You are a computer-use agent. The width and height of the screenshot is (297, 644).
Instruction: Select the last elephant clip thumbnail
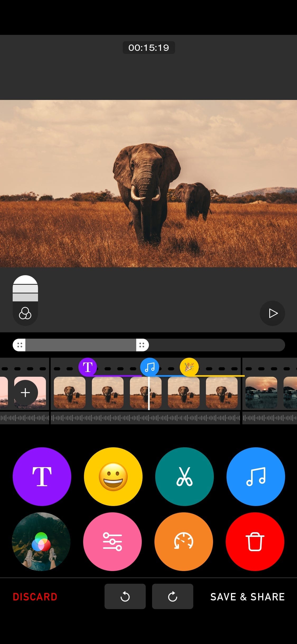222,393
